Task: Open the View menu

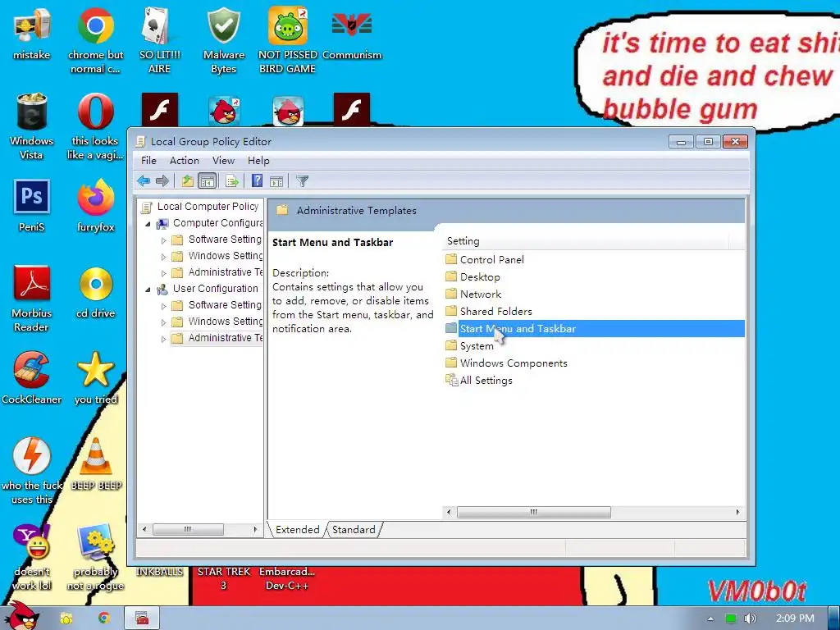Action: point(223,161)
